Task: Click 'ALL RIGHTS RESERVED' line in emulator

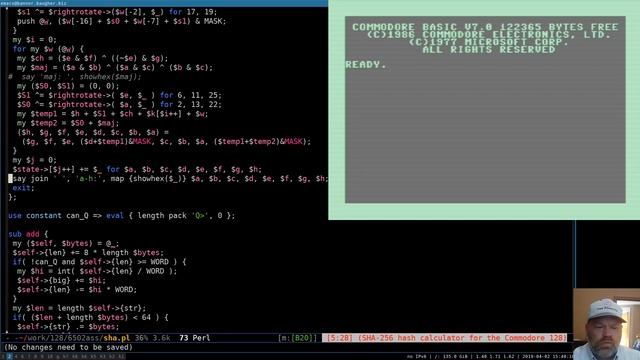Action: [489, 49]
